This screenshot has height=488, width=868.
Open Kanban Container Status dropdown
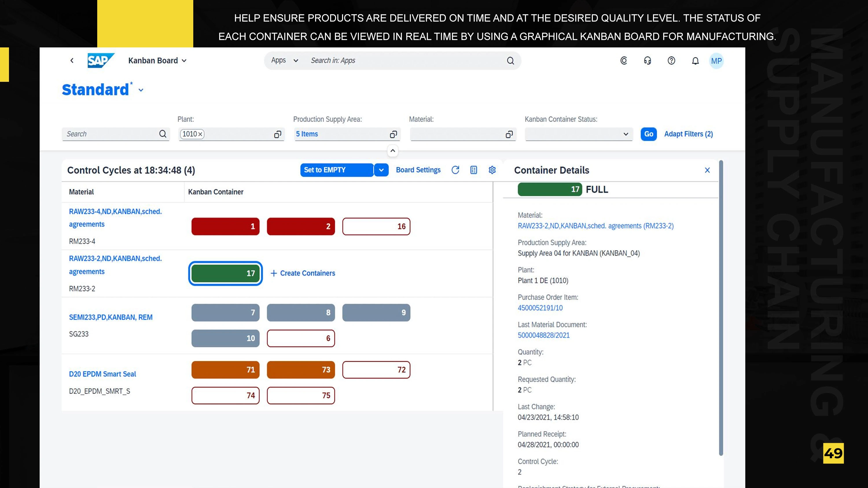(x=625, y=134)
